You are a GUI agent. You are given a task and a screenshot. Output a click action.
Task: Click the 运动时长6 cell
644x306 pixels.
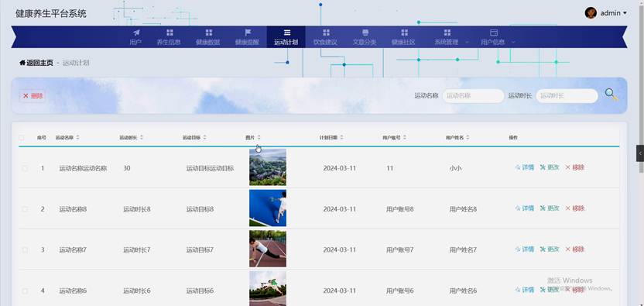[x=137, y=291]
